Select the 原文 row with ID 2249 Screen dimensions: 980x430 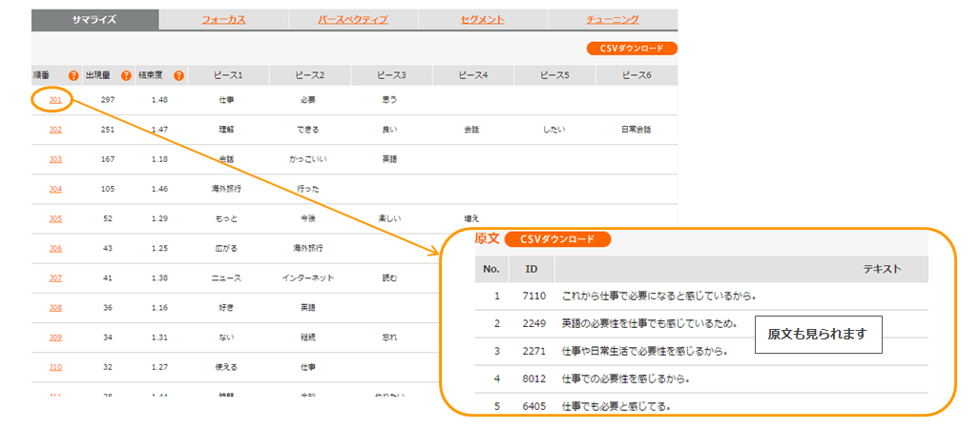[x=701, y=324]
